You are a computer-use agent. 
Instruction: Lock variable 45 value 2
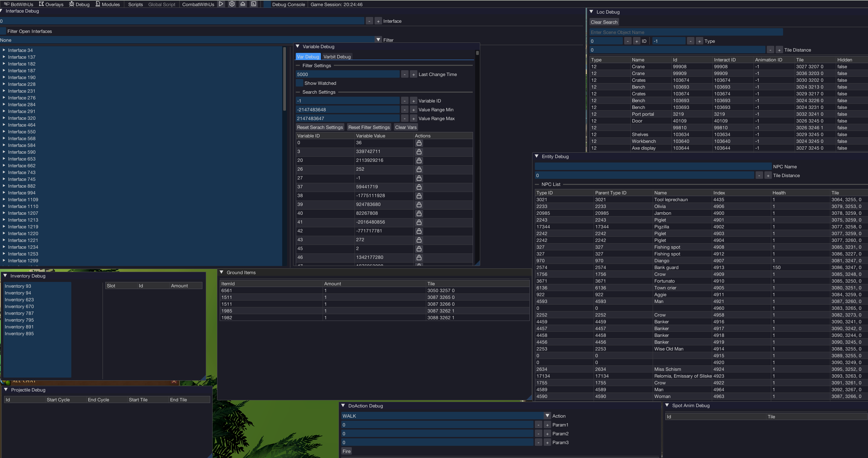pyautogui.click(x=419, y=249)
